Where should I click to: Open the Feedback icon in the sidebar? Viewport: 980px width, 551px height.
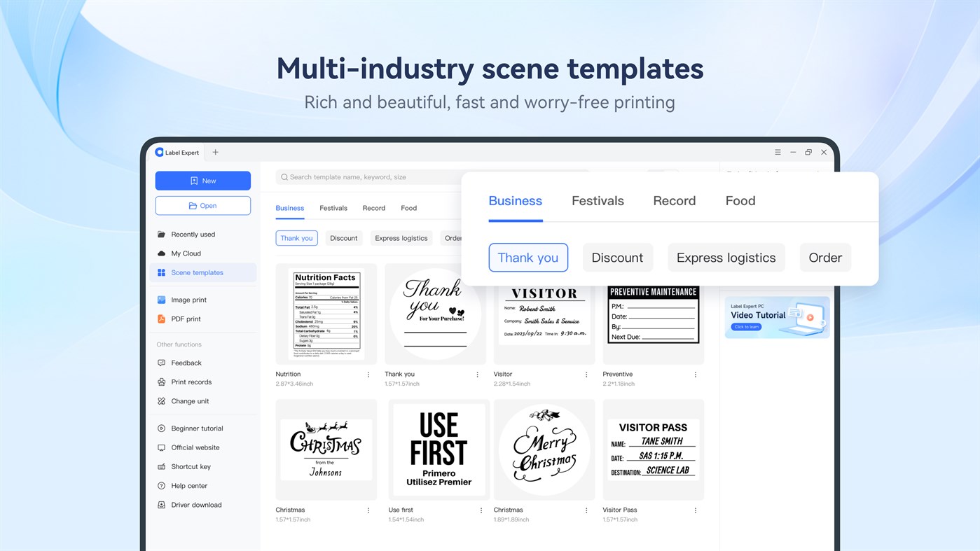pos(162,363)
